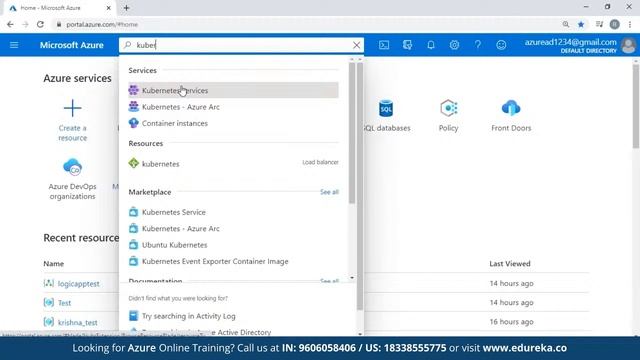Open the help question mark

478,45
